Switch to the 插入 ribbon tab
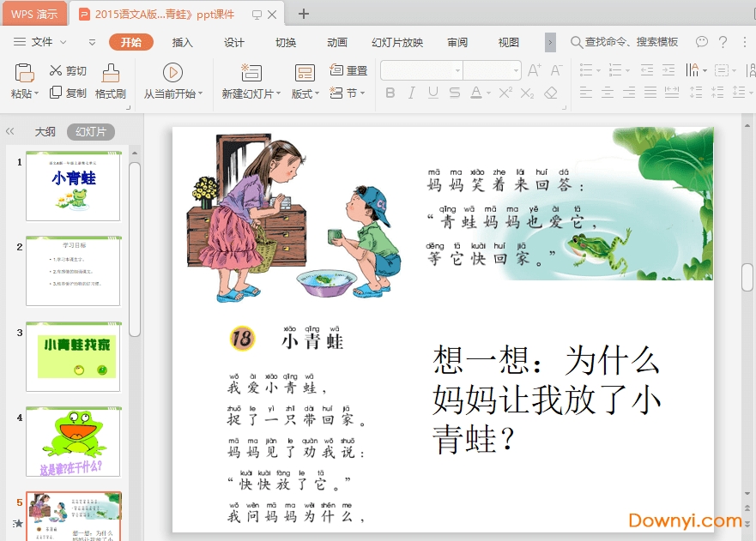This screenshot has height=541, width=756. (183, 40)
